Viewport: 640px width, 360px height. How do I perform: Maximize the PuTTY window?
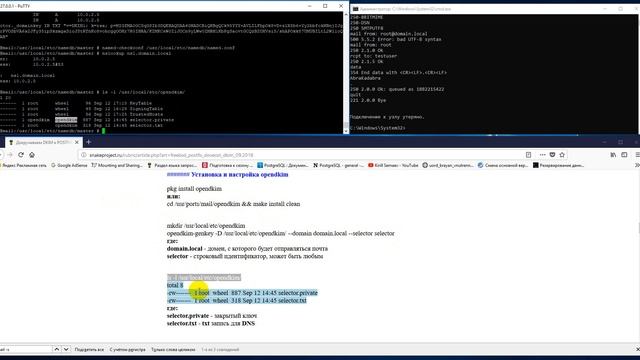[325, 6]
